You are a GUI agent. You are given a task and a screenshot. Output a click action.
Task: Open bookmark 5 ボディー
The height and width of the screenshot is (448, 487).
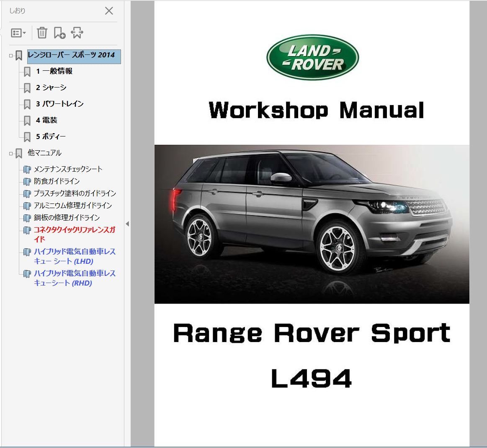[x=51, y=136]
